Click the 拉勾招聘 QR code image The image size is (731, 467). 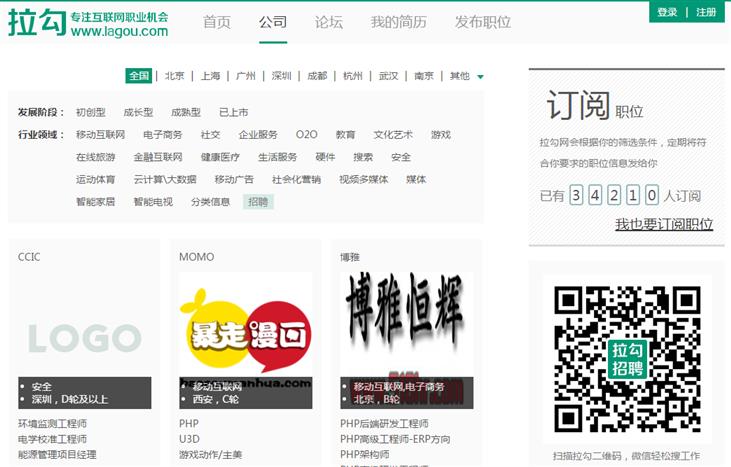(x=628, y=359)
